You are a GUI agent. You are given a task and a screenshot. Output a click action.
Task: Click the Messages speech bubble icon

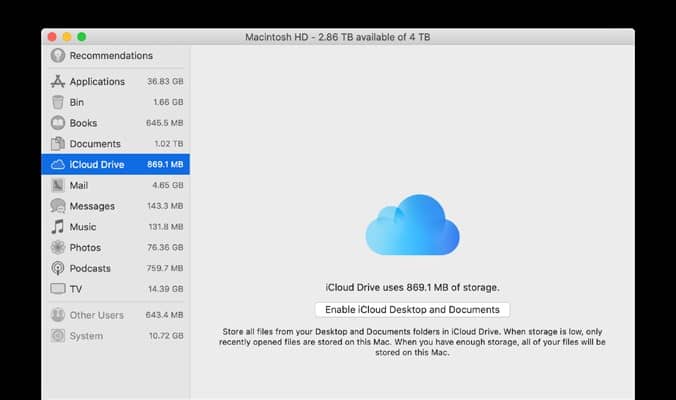pos(58,206)
